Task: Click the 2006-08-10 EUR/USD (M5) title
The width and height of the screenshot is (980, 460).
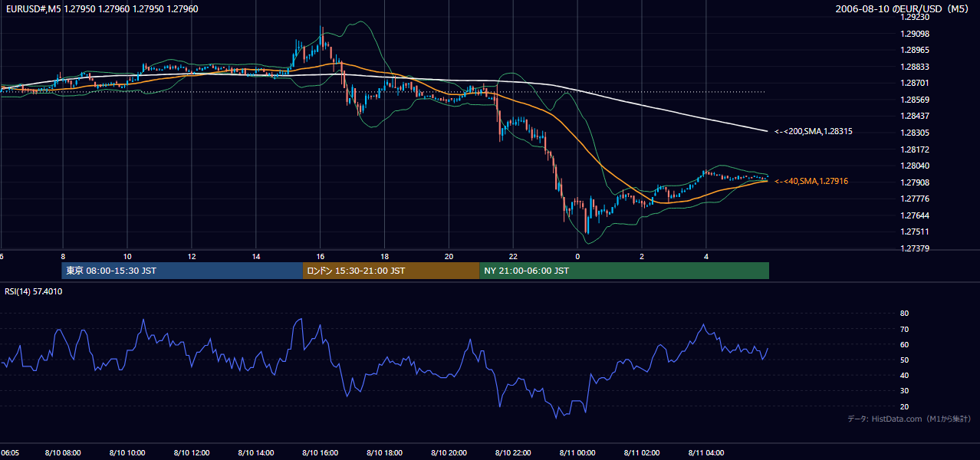Action: coord(903,9)
